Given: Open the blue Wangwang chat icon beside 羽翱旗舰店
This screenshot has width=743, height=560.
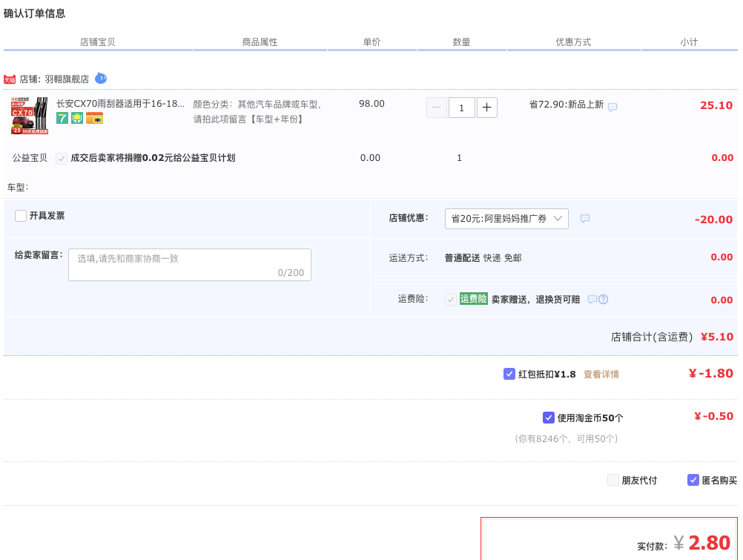Looking at the screenshot, I should tap(101, 78).
